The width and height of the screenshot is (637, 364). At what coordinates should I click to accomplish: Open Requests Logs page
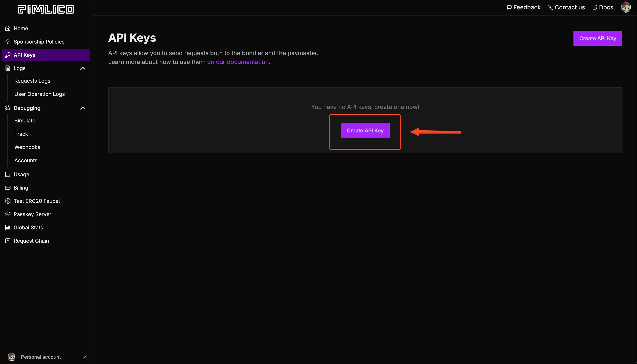tap(32, 81)
